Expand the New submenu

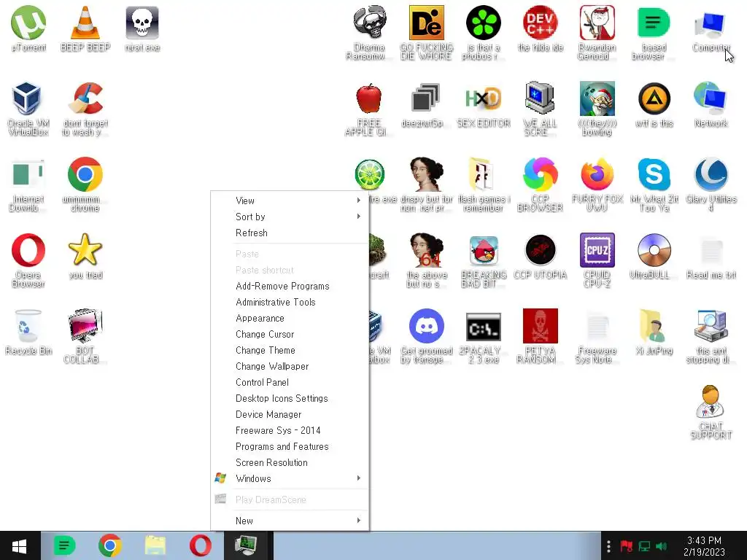pyautogui.click(x=290, y=521)
